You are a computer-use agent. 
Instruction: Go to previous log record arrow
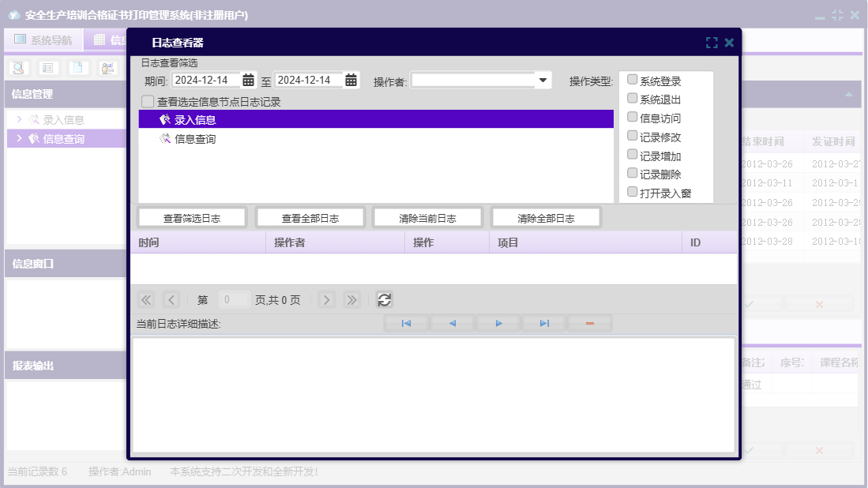click(452, 324)
